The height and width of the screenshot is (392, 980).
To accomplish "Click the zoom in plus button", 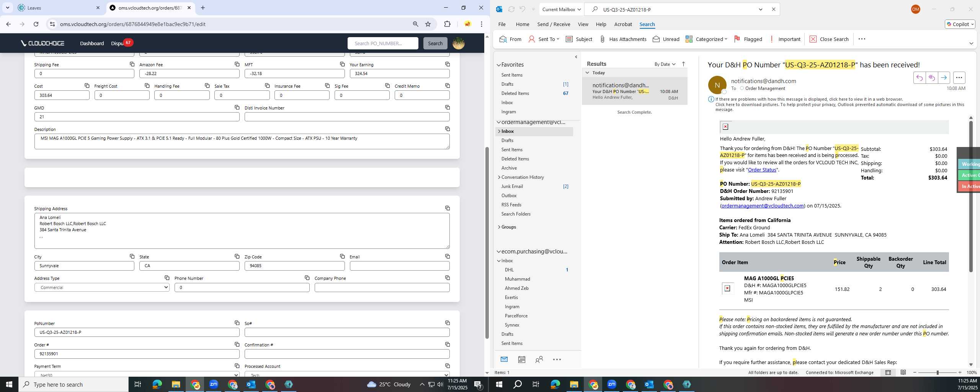I will [960, 372].
